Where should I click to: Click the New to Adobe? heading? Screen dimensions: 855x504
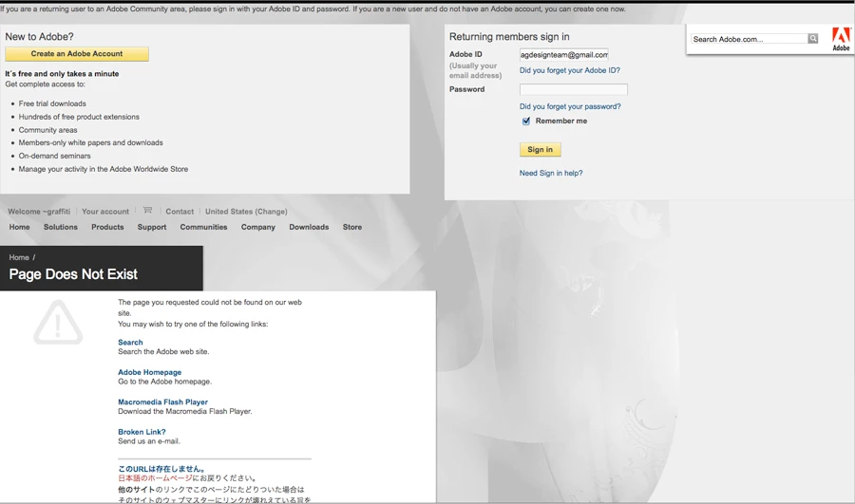click(x=39, y=36)
